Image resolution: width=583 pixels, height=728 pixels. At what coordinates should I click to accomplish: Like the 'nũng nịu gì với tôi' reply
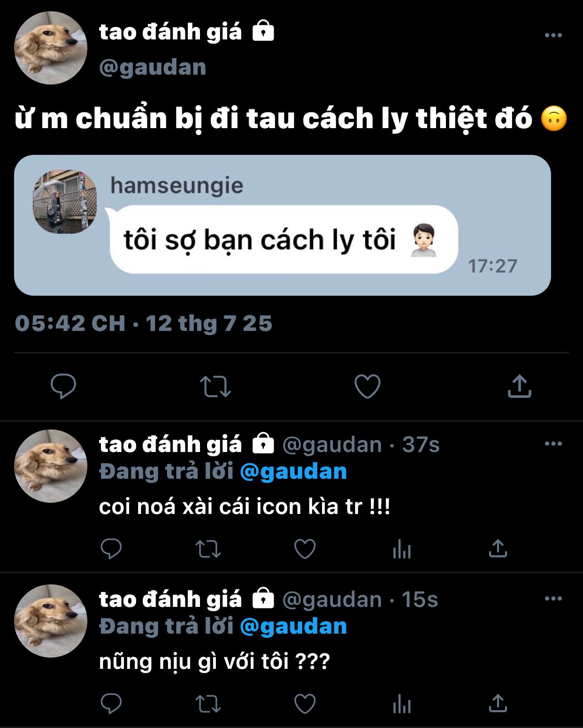[x=305, y=704]
